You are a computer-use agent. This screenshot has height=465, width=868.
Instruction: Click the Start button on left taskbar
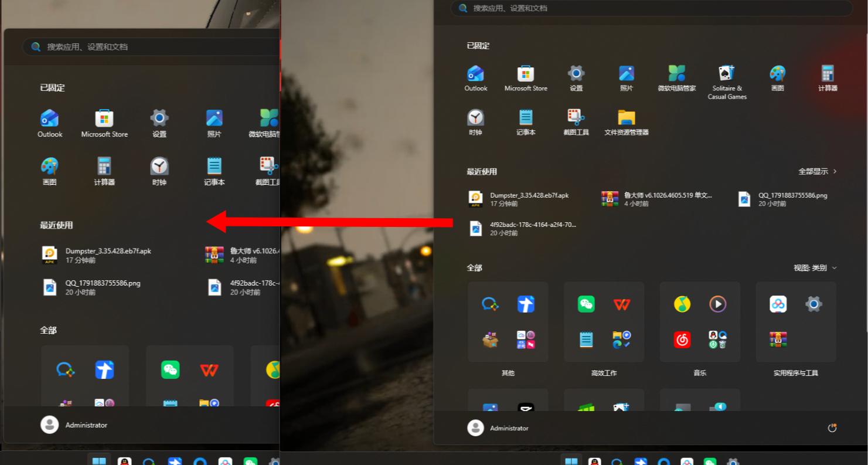click(x=99, y=460)
